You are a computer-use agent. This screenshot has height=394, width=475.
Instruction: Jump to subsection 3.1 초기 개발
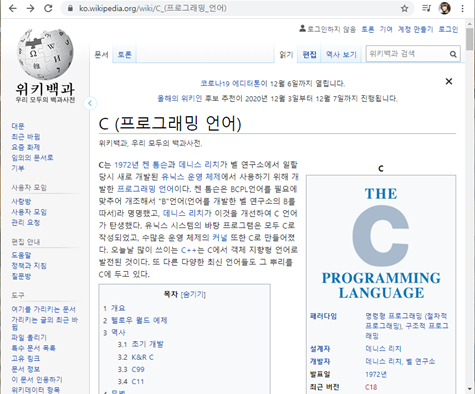point(141,344)
